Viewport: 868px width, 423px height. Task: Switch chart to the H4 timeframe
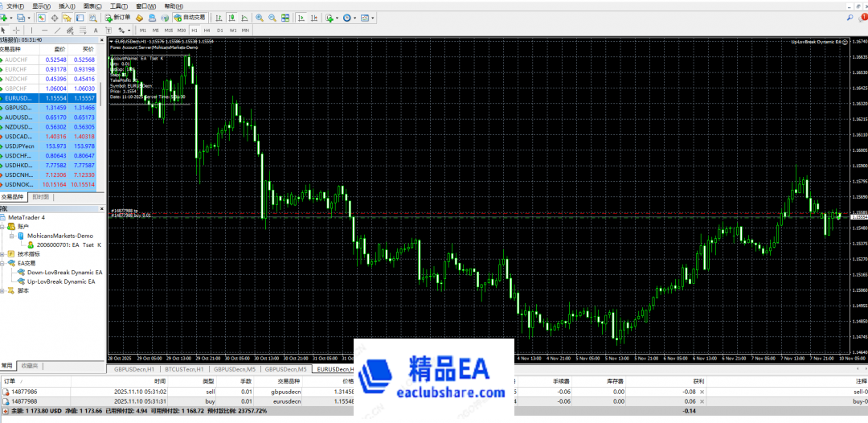(207, 30)
